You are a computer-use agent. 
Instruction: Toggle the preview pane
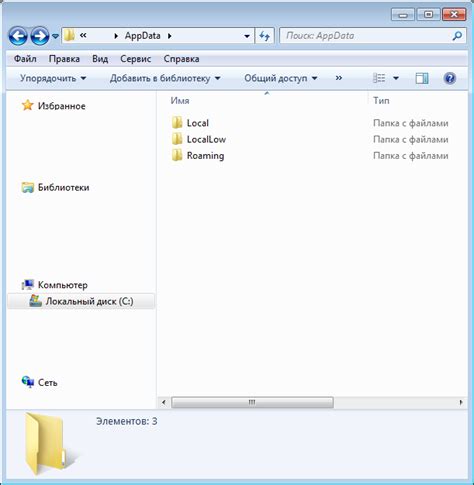click(x=422, y=78)
